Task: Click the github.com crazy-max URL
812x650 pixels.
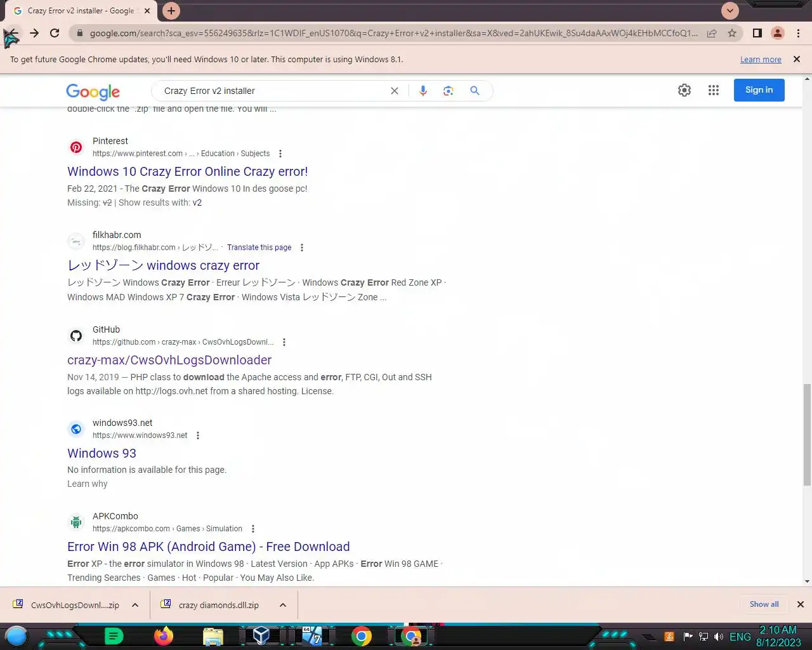Action: (183, 342)
